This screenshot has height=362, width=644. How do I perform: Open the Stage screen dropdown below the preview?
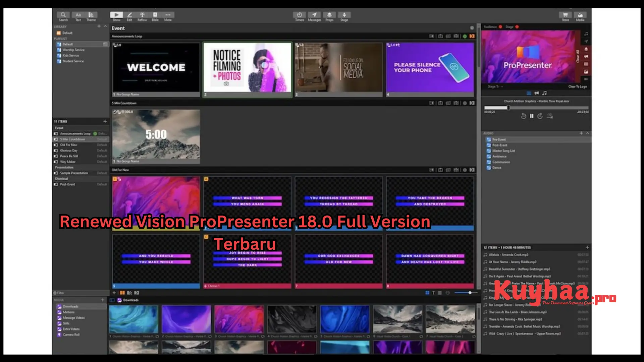click(x=495, y=86)
